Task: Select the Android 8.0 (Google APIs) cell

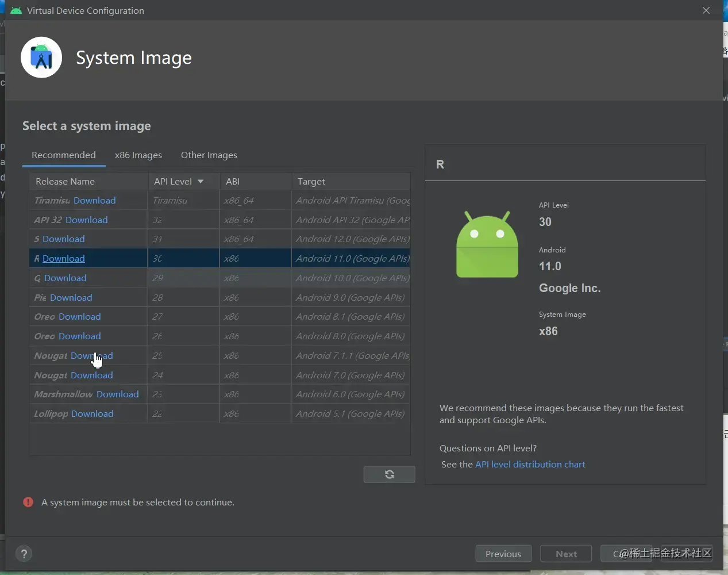Action: click(x=351, y=336)
